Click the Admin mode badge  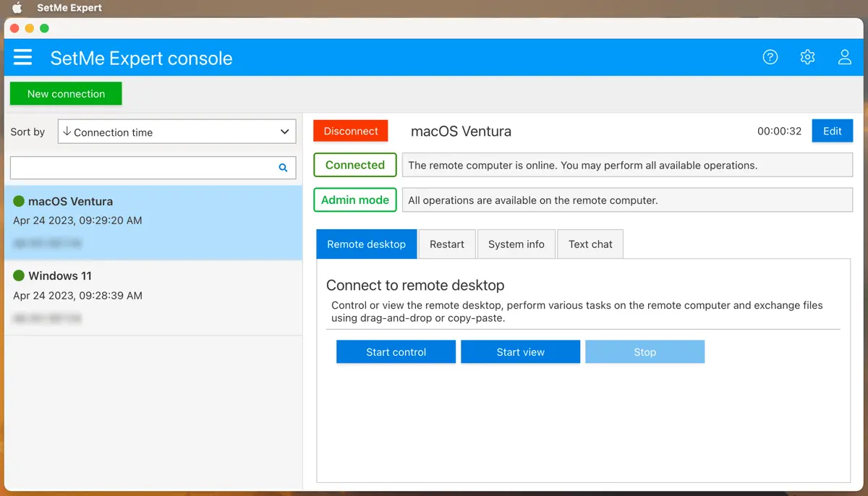pos(355,200)
